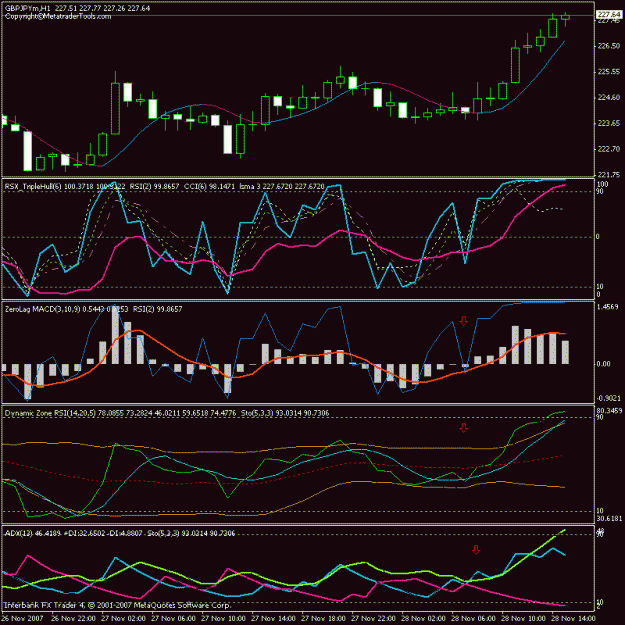
Task: Click the most recent candlestick at the price chart's right edge
Action: tap(565, 18)
